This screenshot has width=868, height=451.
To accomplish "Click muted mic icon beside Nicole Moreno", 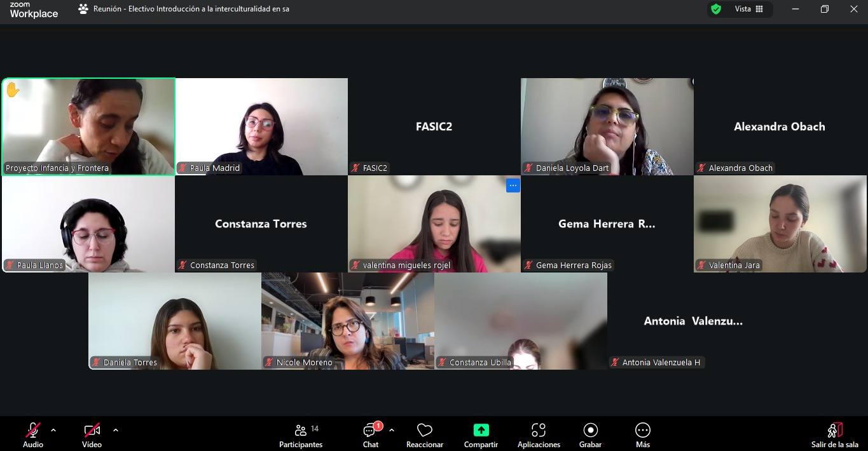I will pyautogui.click(x=270, y=363).
